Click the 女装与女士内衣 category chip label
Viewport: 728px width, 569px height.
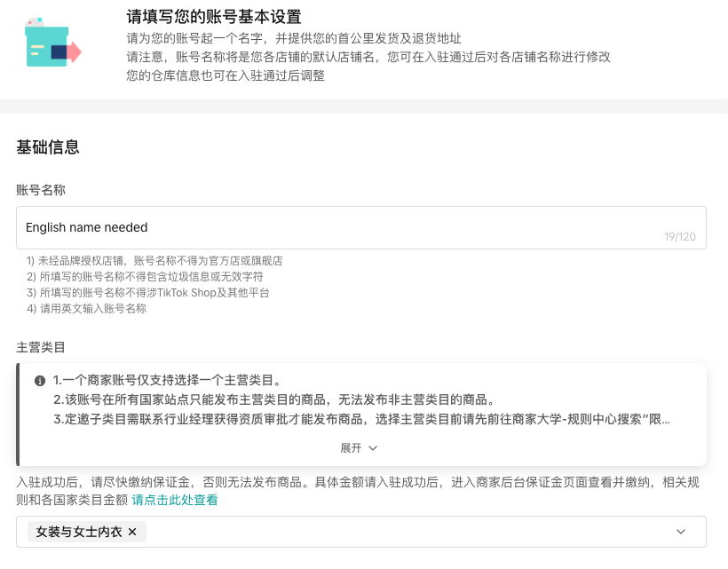pos(80,532)
